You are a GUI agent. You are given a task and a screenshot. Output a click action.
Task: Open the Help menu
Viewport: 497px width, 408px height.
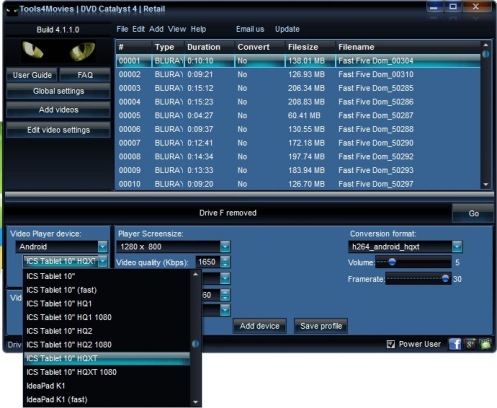coord(198,29)
